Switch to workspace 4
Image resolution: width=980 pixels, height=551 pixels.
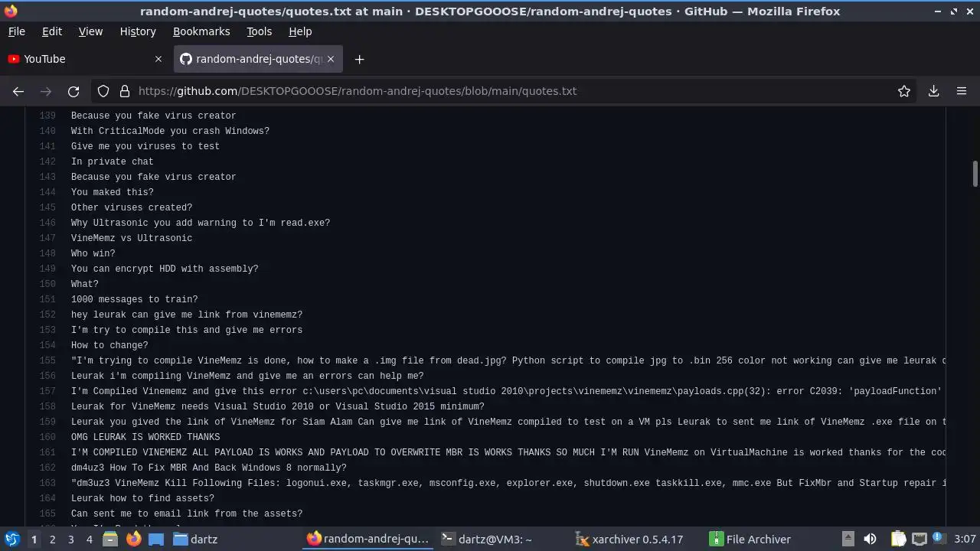click(89, 540)
